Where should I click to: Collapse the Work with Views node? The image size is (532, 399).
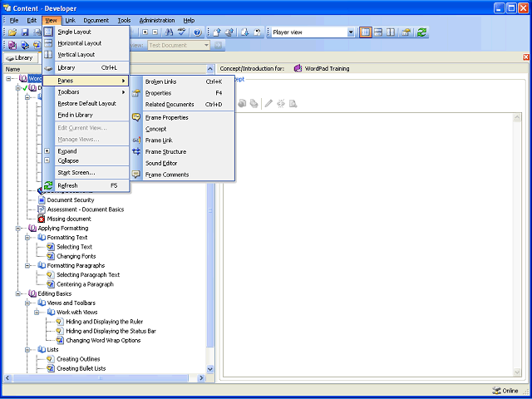[37, 313]
